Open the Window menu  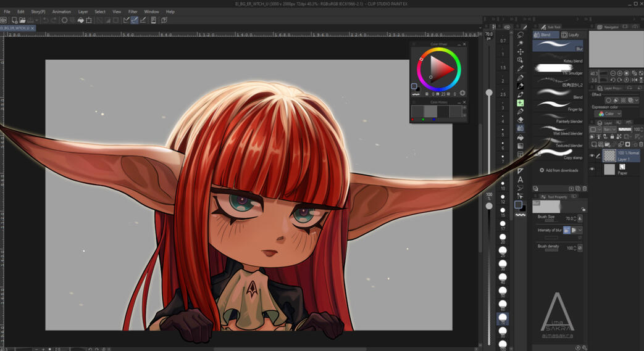[151, 12]
